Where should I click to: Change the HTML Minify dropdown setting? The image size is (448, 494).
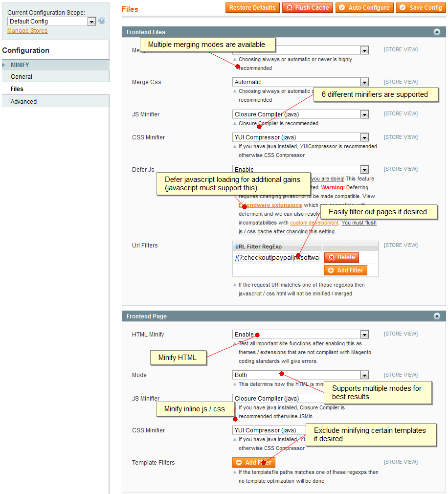click(x=300, y=335)
